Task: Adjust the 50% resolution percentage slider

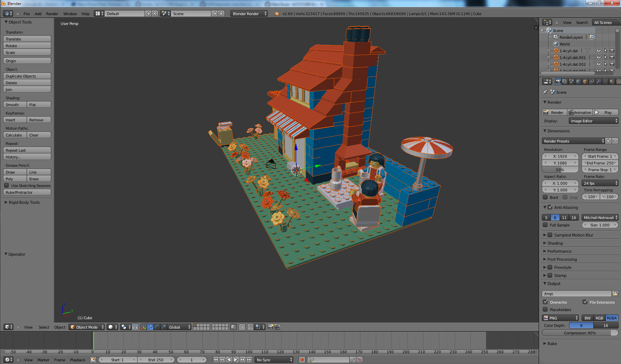Action: 560,170
